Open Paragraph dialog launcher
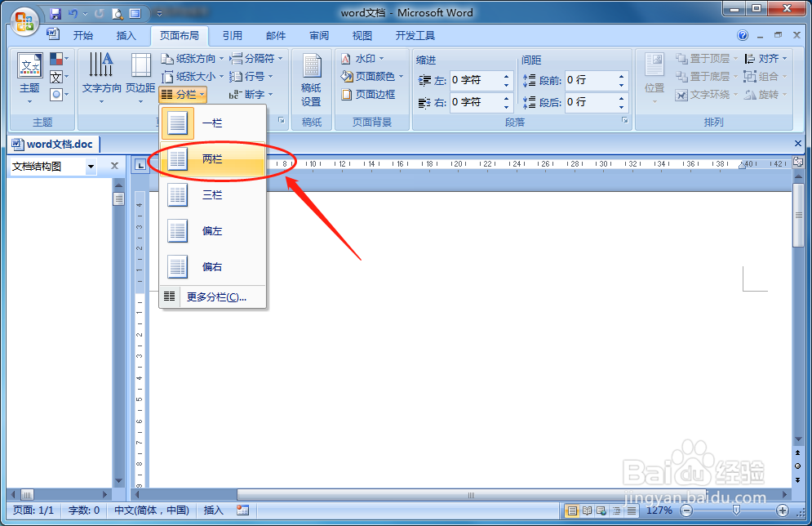Viewport: 812px width, 526px height. tap(625, 120)
